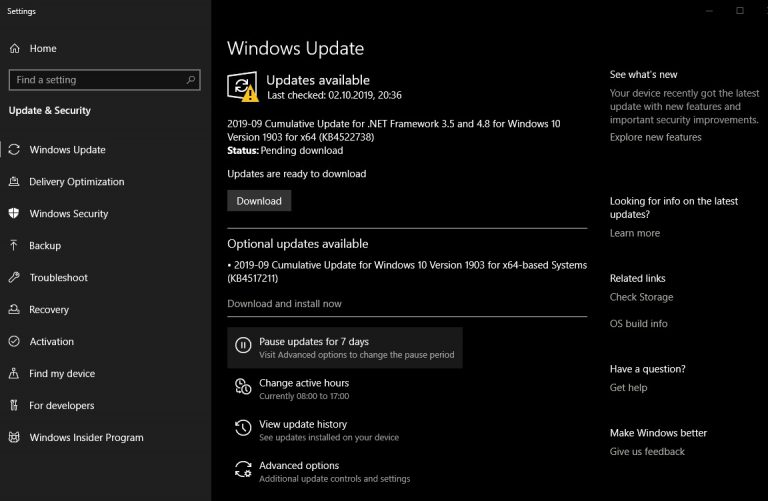Pause updates for 7 days

coord(345,348)
